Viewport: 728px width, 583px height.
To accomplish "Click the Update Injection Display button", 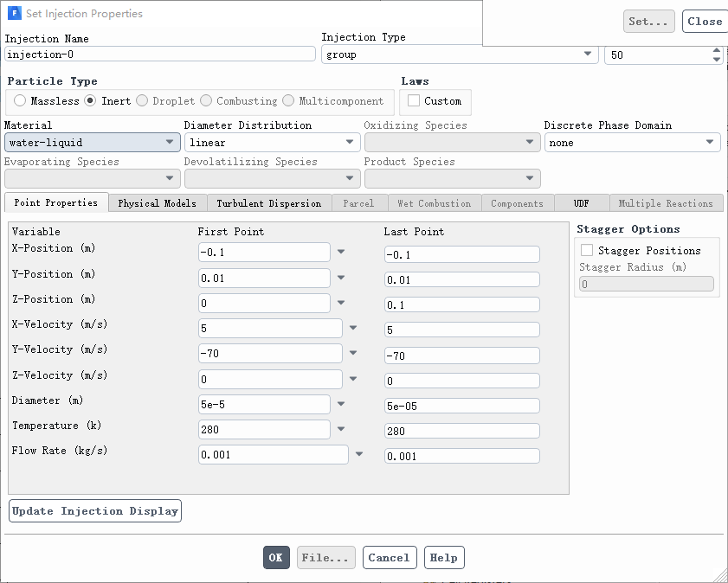I will click(x=95, y=511).
